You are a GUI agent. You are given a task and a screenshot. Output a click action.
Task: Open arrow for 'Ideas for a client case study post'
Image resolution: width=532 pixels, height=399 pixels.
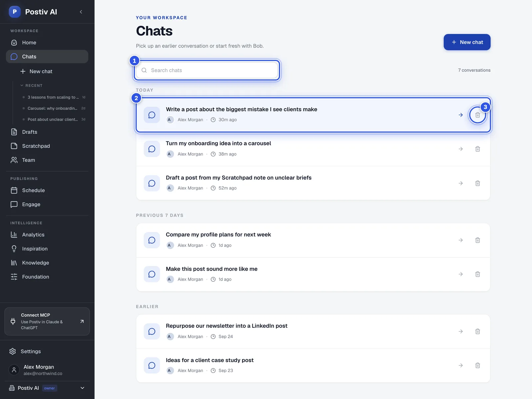coord(461,365)
